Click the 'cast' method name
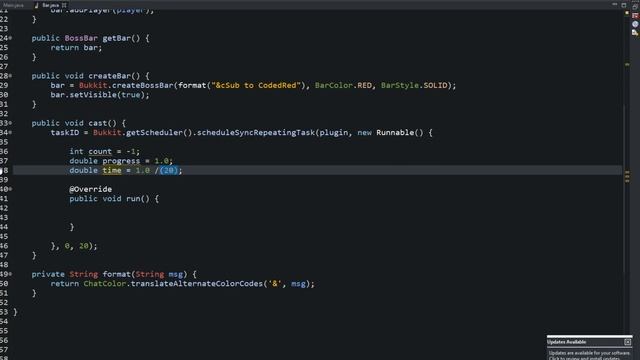 coord(98,123)
